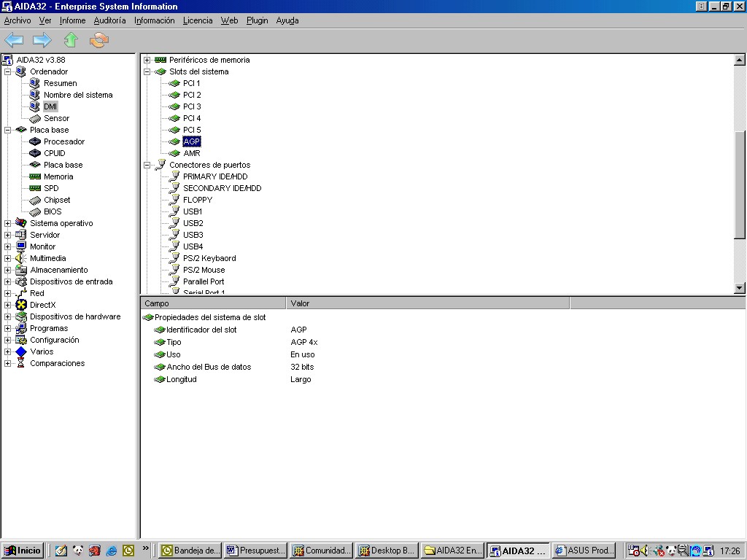Select the PS/2 Mouse entry

coord(204,270)
